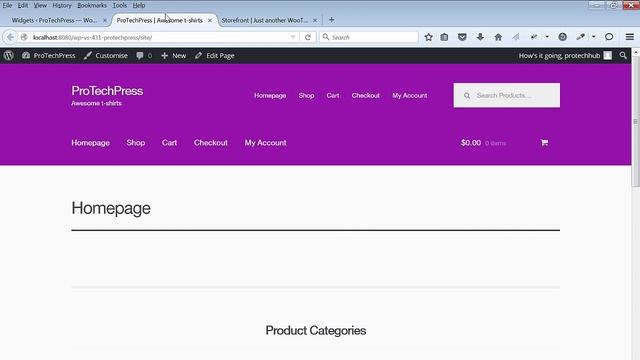Open the History menu
This screenshot has height=360, width=640.
[x=62, y=5]
